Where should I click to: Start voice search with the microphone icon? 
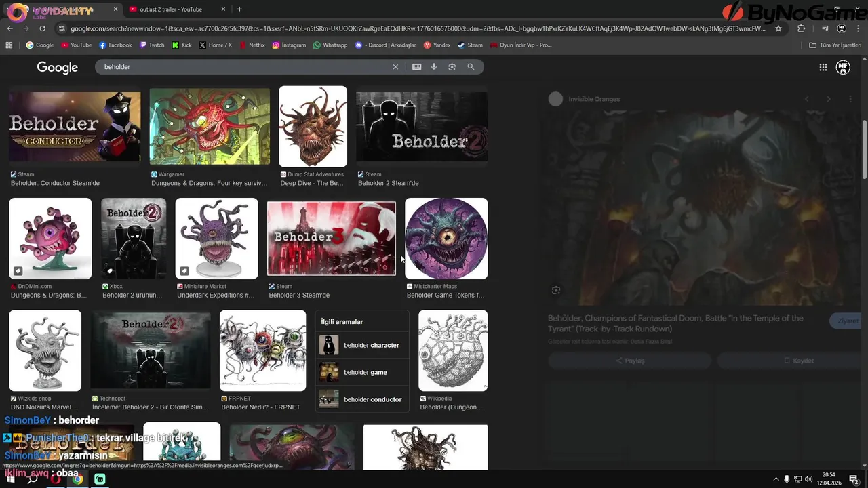[434, 67]
